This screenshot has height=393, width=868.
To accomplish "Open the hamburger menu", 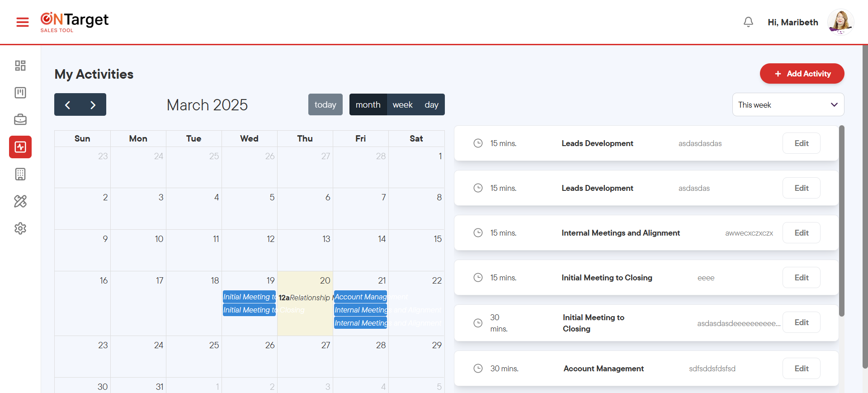I will (23, 22).
